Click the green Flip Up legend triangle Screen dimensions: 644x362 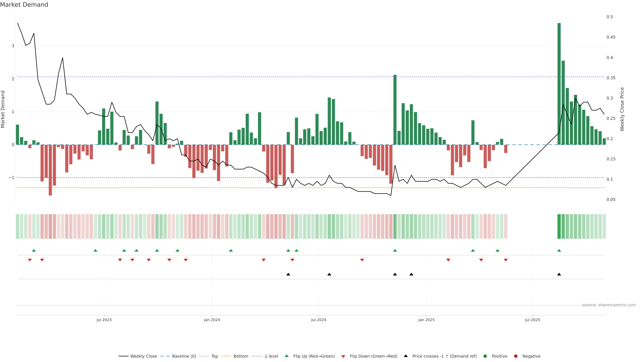tap(286, 356)
